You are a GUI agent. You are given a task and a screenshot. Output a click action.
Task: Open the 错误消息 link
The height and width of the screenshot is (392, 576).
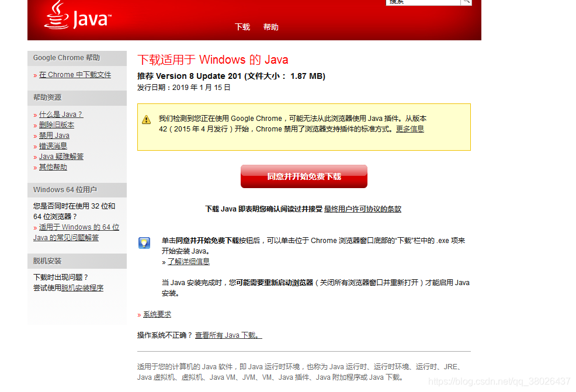(x=53, y=146)
